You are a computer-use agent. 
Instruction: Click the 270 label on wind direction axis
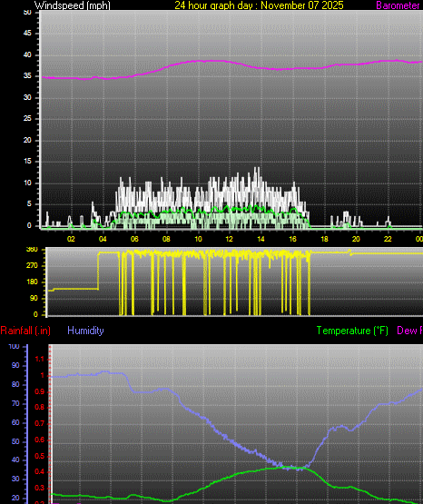[32, 266]
